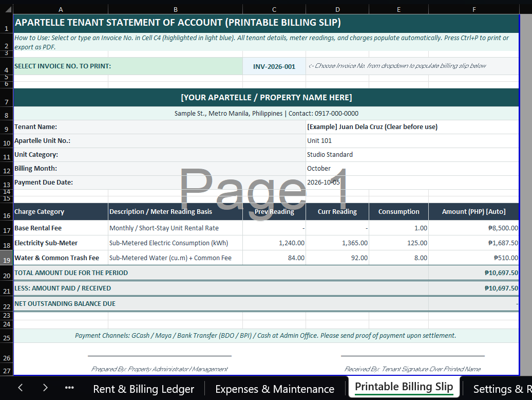
Task: Select row 25 header
Action: [x=7, y=336]
